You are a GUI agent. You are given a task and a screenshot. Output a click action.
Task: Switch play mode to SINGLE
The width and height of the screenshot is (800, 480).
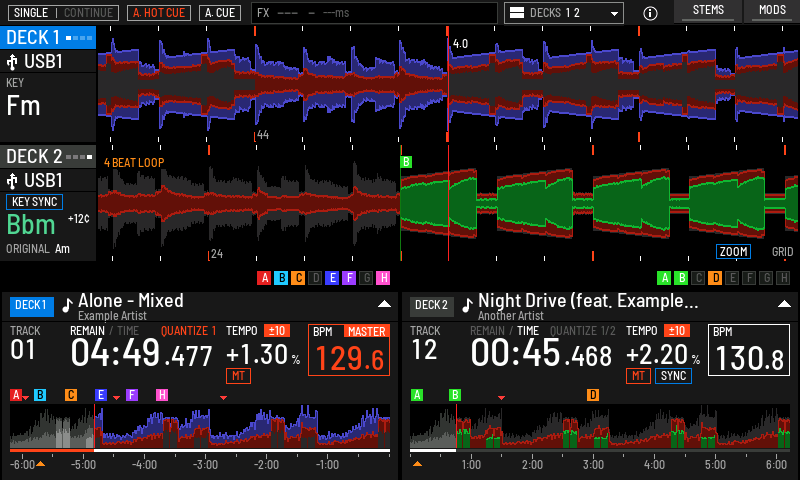[x=31, y=13]
